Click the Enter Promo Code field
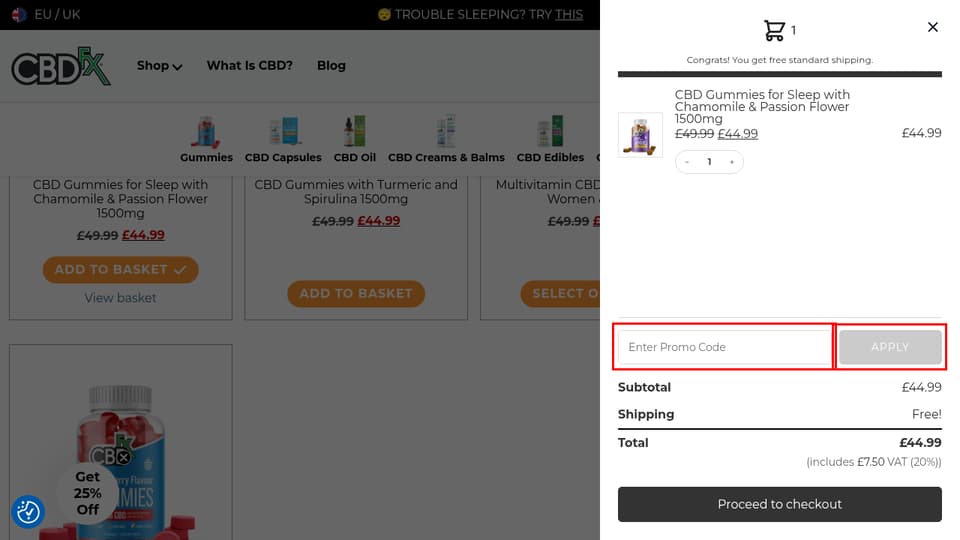Image resolution: width=960 pixels, height=540 pixels. click(724, 347)
